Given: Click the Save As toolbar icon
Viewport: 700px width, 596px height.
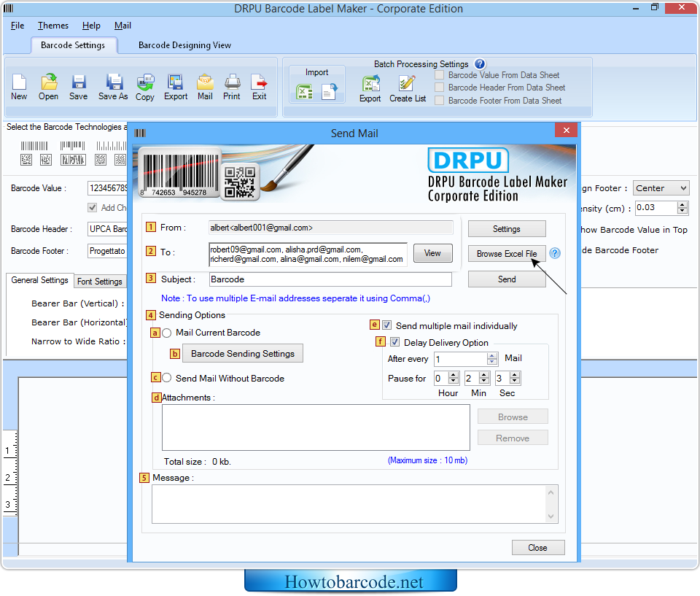Looking at the screenshot, I should click(x=114, y=87).
